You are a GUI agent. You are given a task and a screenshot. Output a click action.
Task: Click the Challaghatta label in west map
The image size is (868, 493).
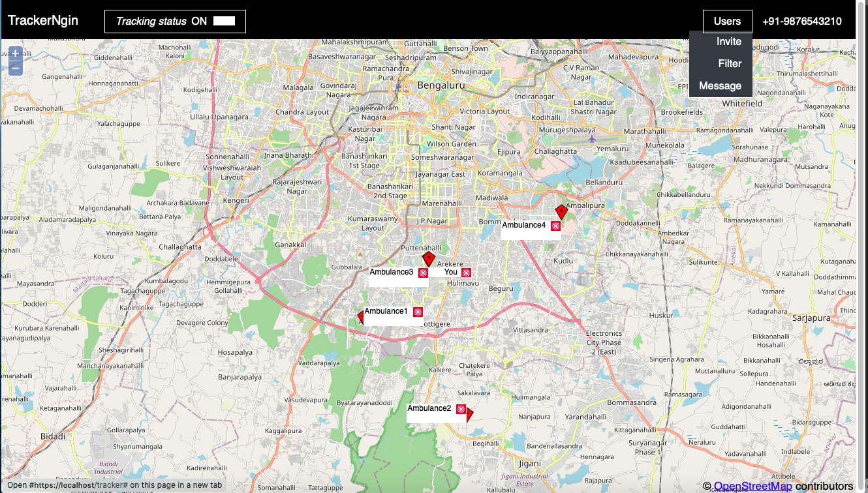pos(180,246)
